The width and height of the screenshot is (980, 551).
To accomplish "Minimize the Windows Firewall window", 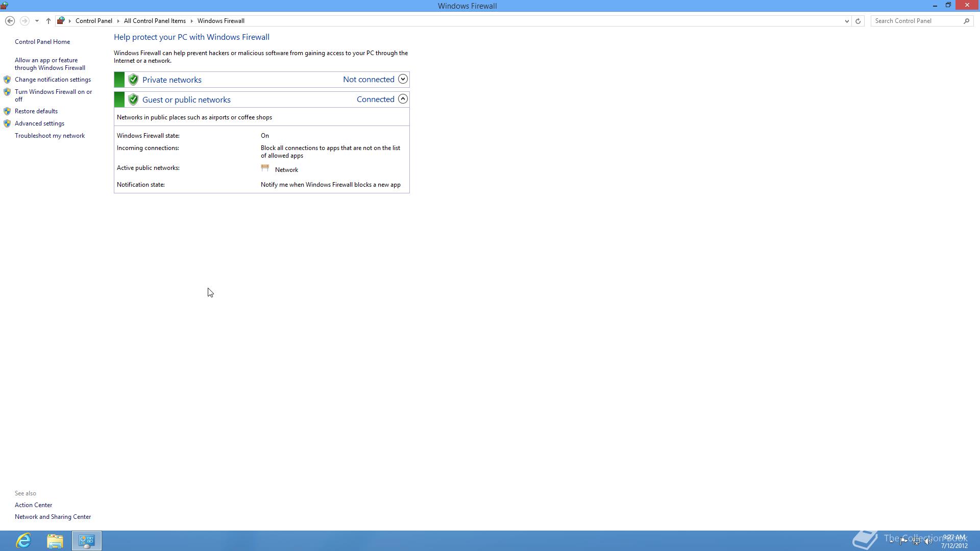I will pos(935,5).
